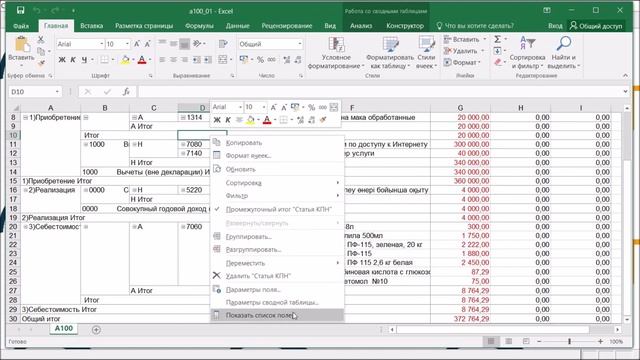Click the Insert Function fx icon

pos(126,92)
